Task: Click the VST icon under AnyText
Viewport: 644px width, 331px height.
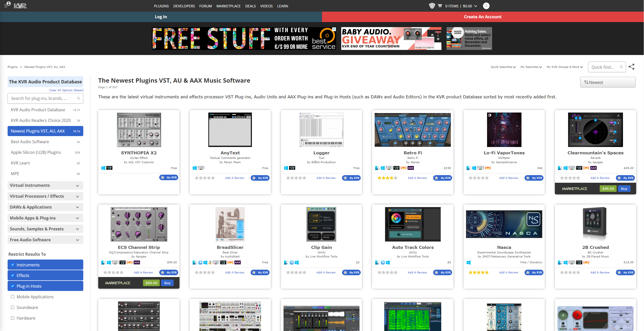Action: [201, 168]
